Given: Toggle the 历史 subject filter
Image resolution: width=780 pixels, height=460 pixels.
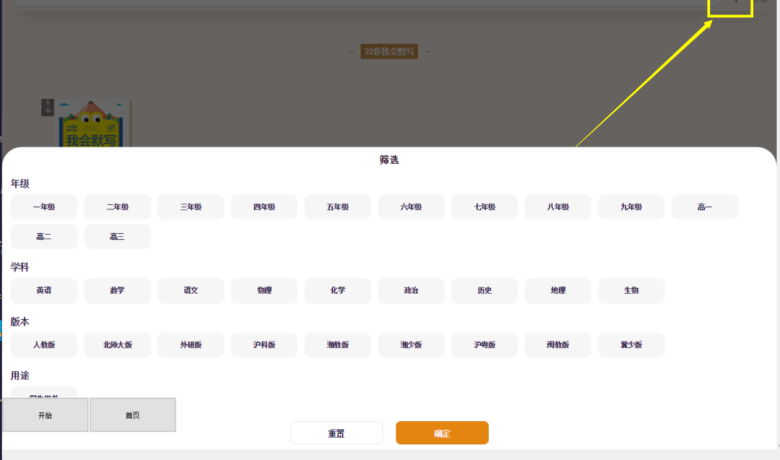Looking at the screenshot, I should click(x=484, y=291).
